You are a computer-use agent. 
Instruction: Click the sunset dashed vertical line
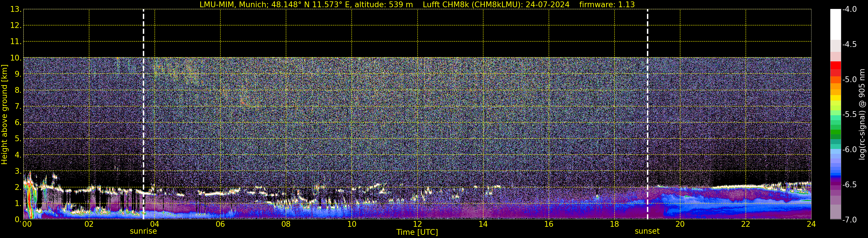point(647,114)
